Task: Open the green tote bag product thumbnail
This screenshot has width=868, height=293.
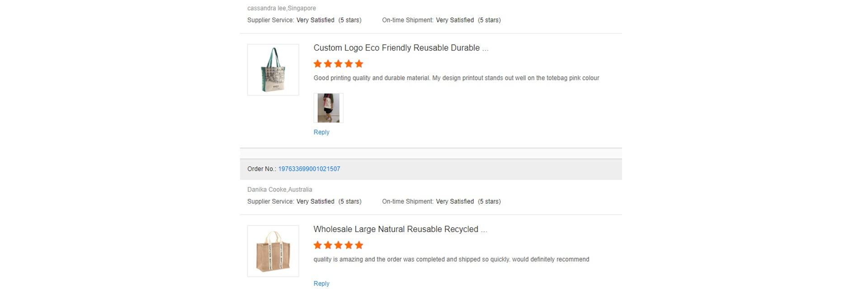Action: pos(273,70)
